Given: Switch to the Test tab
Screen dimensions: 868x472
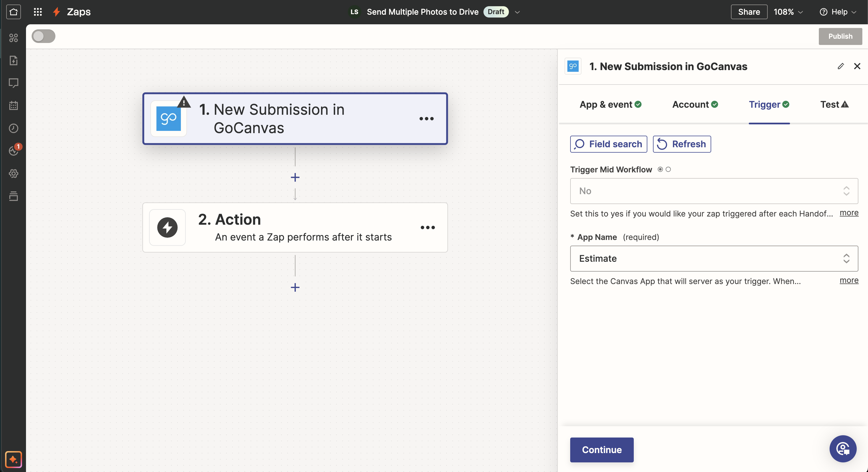Looking at the screenshot, I should click(834, 105).
